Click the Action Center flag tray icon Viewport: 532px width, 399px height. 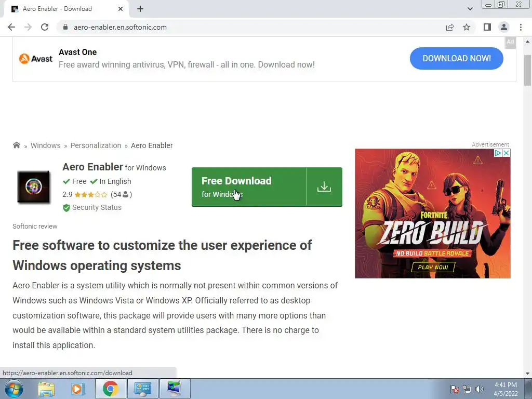[x=454, y=389]
